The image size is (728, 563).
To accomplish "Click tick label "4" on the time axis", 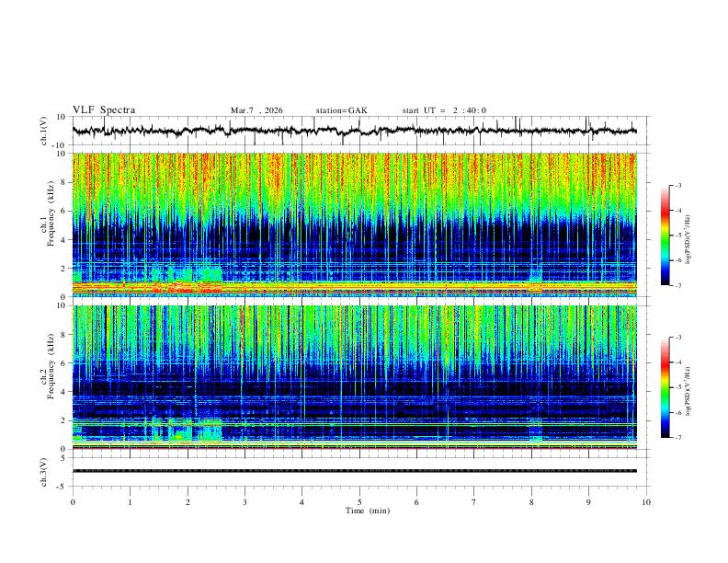I will 301,502.
